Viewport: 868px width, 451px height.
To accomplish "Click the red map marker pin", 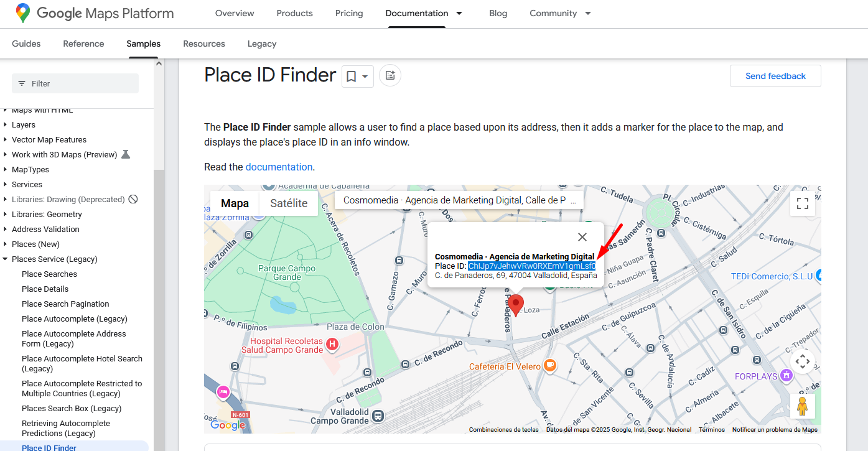I will point(515,305).
